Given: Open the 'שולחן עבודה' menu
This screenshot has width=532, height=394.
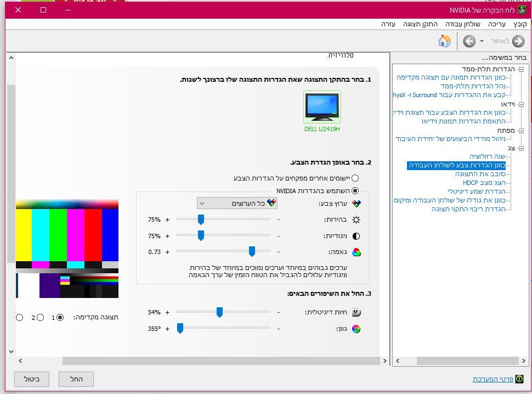Looking at the screenshot, I should point(463,24).
